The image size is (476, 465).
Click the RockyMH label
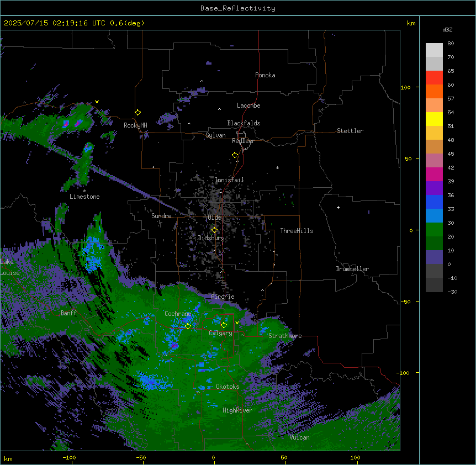(135, 125)
